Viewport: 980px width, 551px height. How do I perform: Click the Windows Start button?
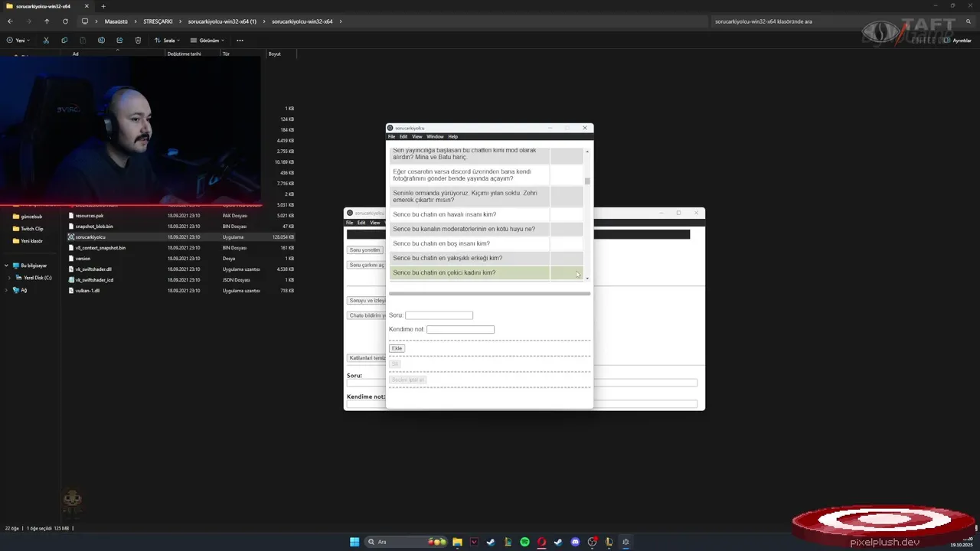pyautogui.click(x=354, y=542)
